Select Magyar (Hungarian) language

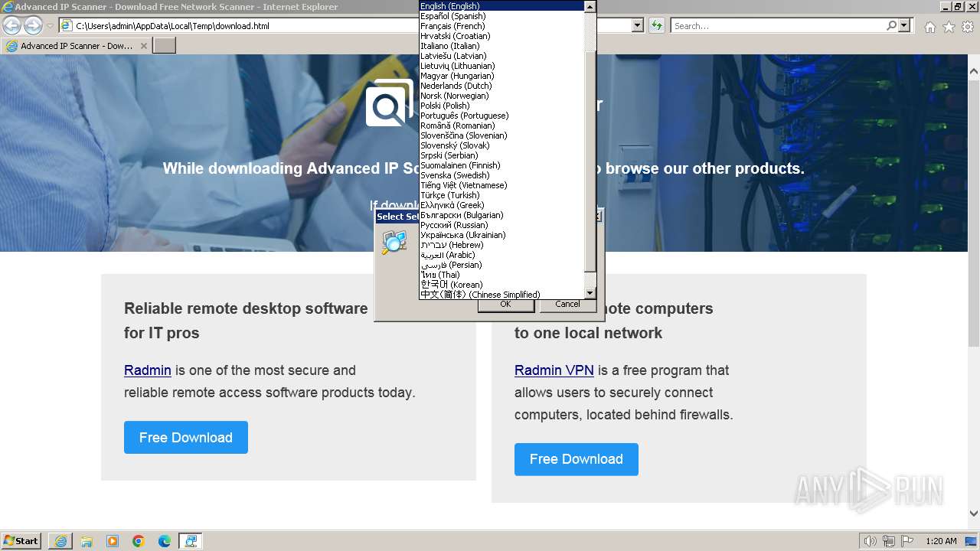click(501, 76)
